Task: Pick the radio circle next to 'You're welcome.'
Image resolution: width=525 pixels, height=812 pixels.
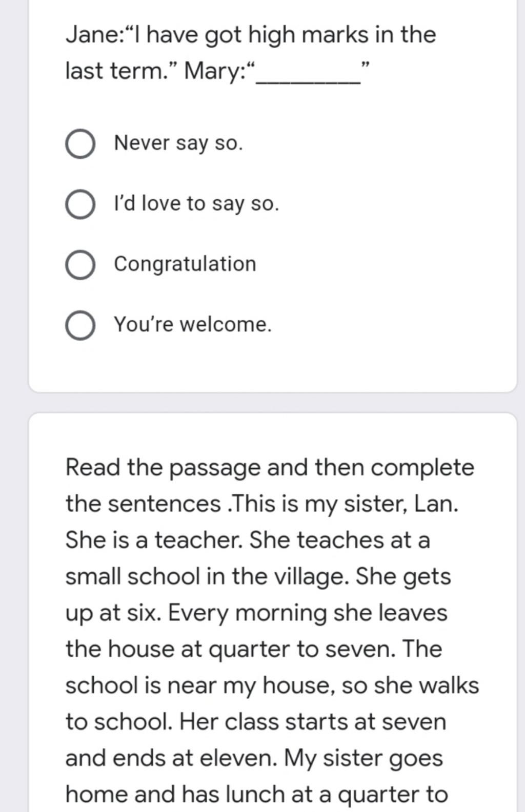Action: point(80,326)
